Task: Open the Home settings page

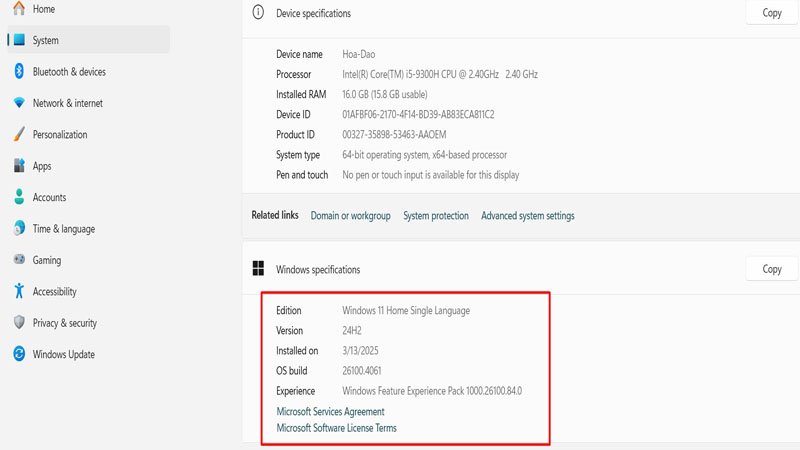Action: coord(88,9)
